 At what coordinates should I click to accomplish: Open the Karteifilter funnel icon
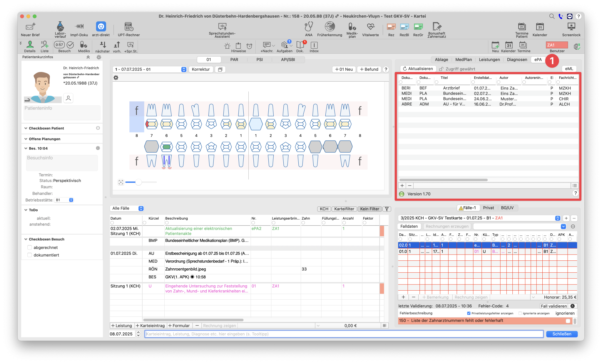point(387,209)
